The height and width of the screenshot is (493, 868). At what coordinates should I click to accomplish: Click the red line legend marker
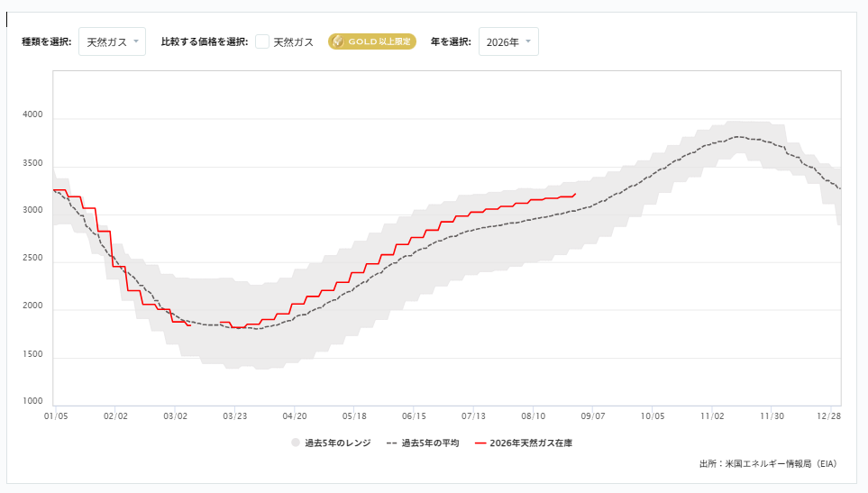[x=480, y=443]
